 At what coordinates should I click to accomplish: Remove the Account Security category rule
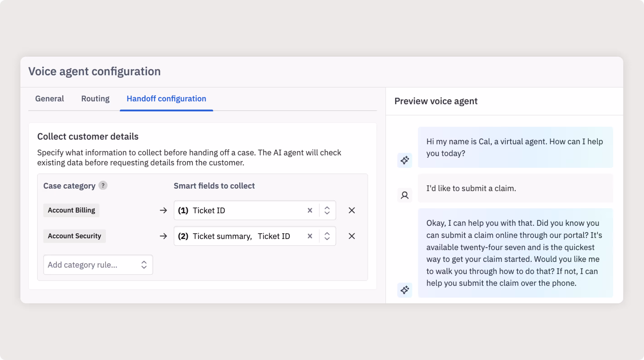click(351, 236)
